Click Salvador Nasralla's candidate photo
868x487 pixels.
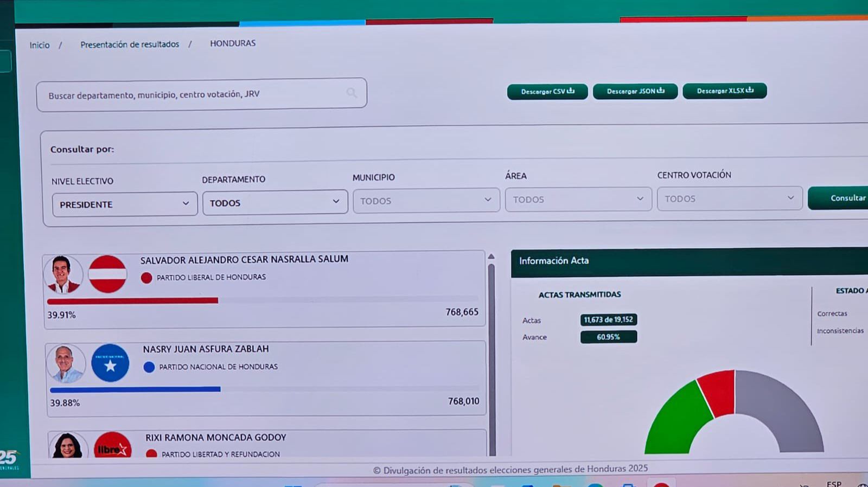point(63,274)
